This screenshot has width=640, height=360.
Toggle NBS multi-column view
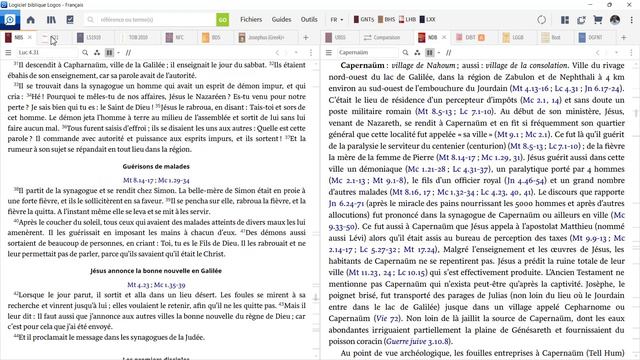pos(109,53)
